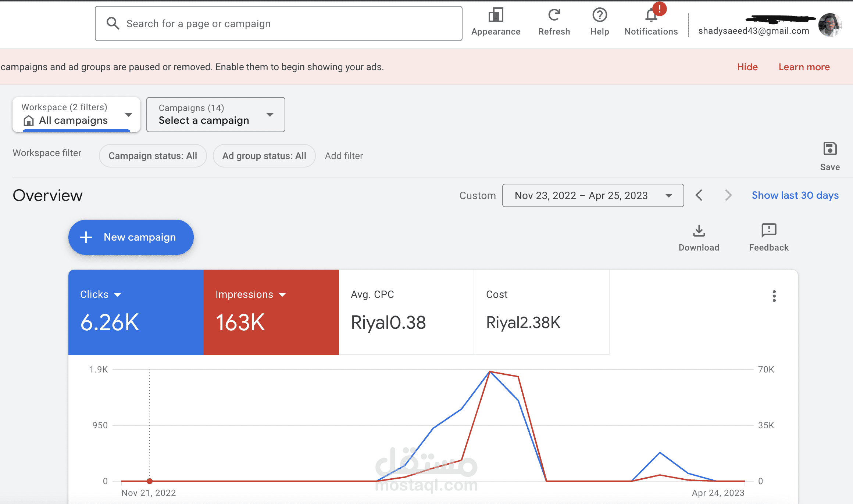Open the Help icon
Image resolution: width=853 pixels, height=504 pixels.
click(x=599, y=15)
